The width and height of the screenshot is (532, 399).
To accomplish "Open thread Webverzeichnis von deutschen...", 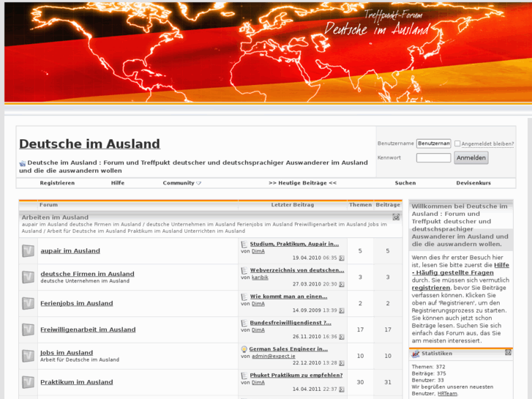I will pos(297,270).
